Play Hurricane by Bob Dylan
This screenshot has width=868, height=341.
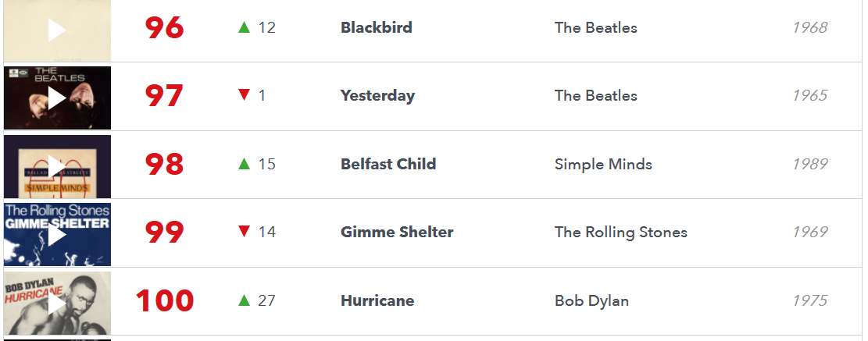pos(57,304)
